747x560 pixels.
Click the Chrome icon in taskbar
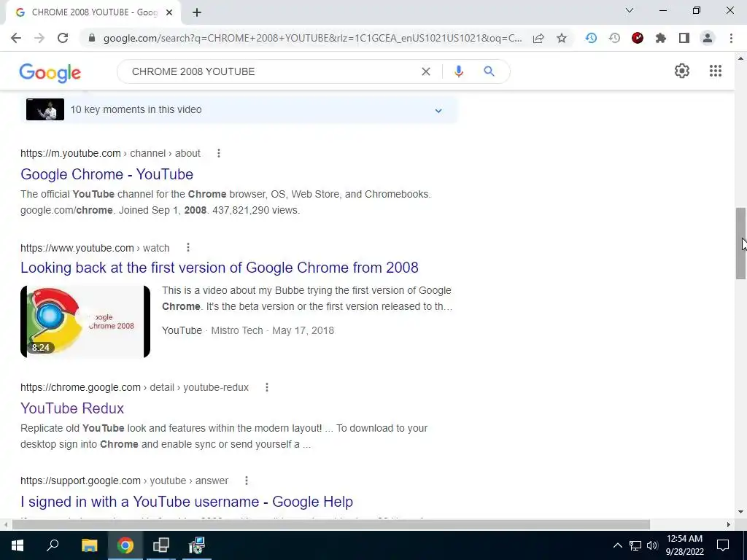click(125, 545)
